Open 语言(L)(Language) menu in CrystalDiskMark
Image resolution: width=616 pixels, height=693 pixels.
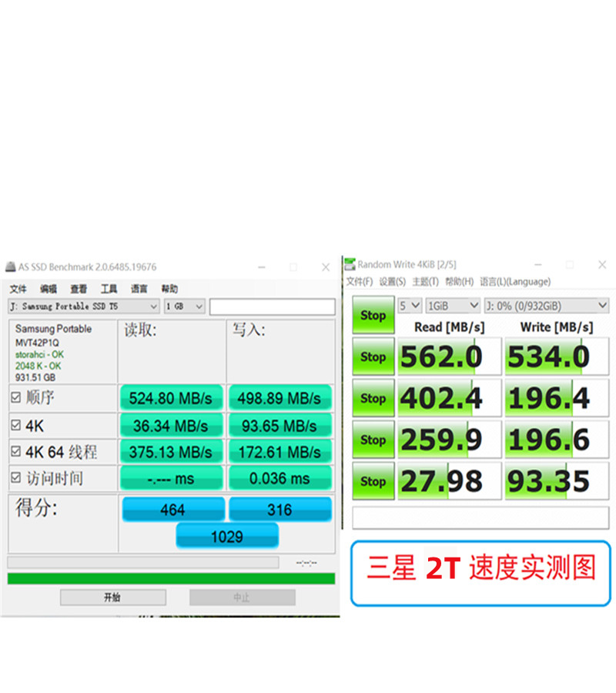pos(515,282)
